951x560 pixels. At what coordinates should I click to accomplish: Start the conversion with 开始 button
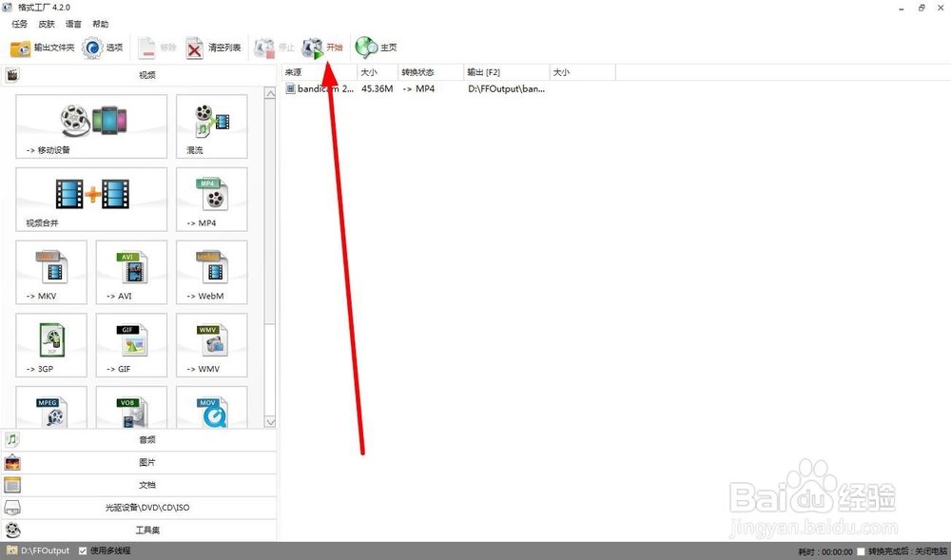(x=322, y=48)
